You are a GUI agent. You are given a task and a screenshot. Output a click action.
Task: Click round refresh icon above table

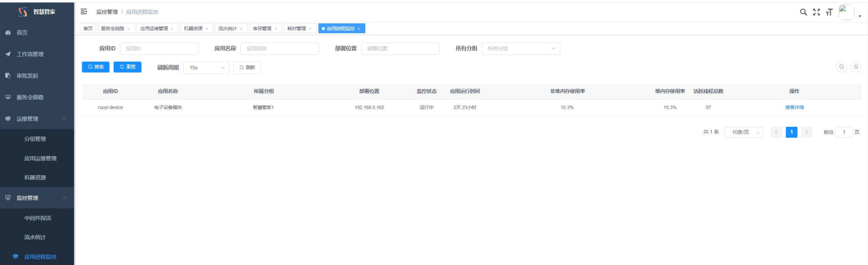pos(855,67)
